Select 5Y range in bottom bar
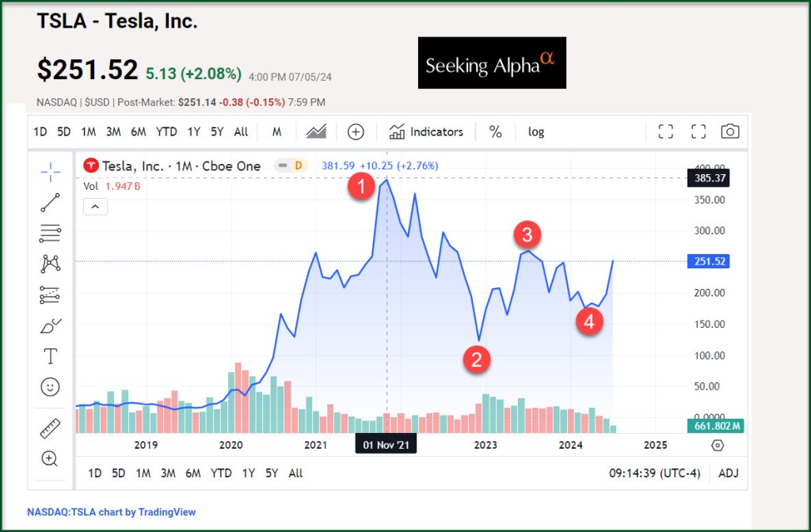Viewport: 811px width, 532px height. 272,473
